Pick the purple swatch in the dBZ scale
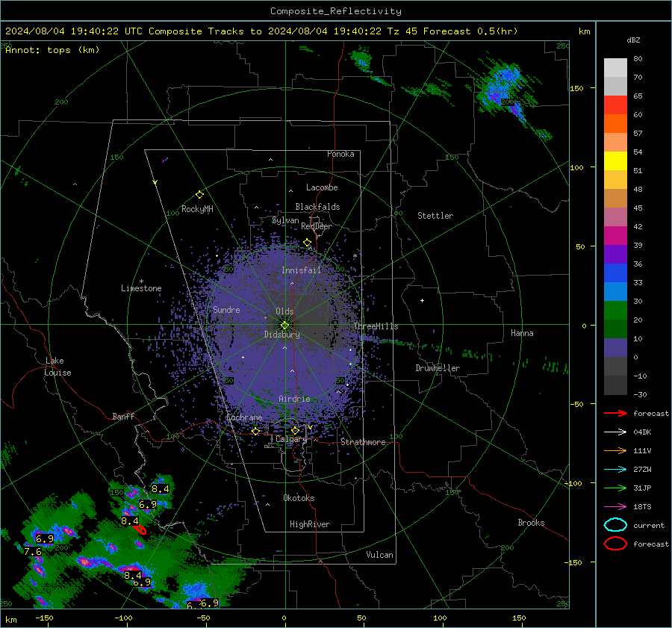The width and height of the screenshot is (672, 628). click(615, 255)
